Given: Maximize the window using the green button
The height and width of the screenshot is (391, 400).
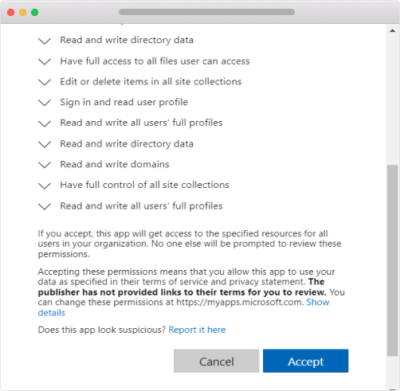Looking at the screenshot, I should (35, 12).
